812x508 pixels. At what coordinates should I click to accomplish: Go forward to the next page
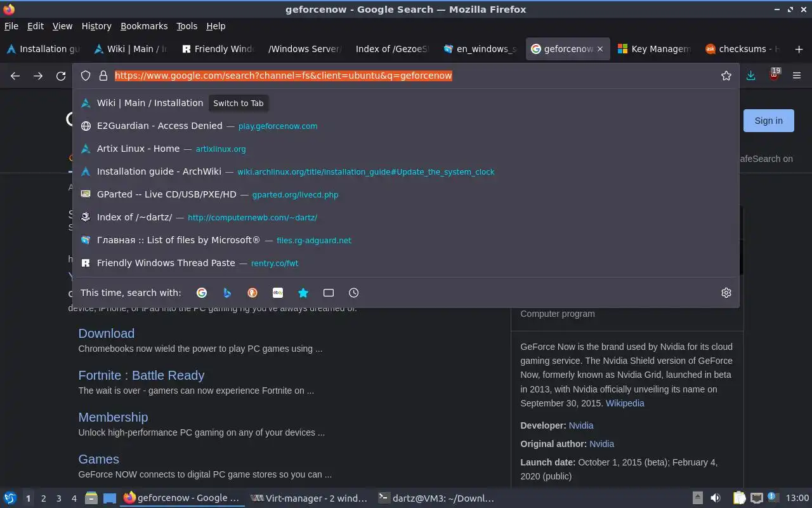click(38, 76)
